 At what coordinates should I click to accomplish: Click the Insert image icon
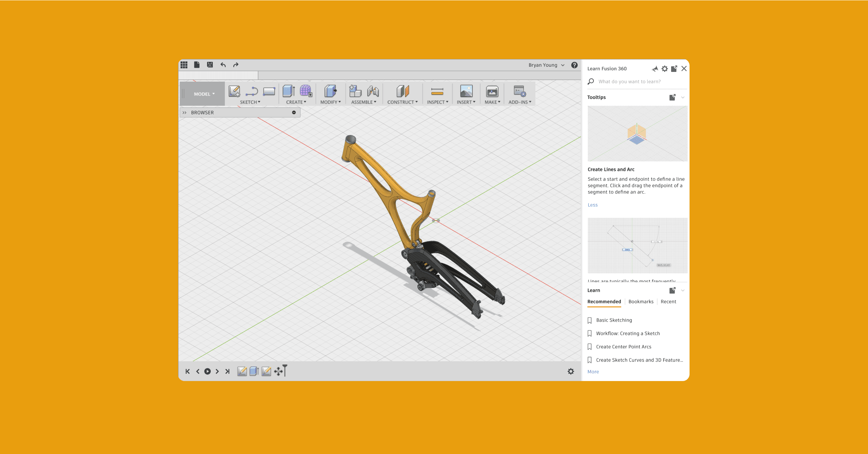click(x=466, y=91)
